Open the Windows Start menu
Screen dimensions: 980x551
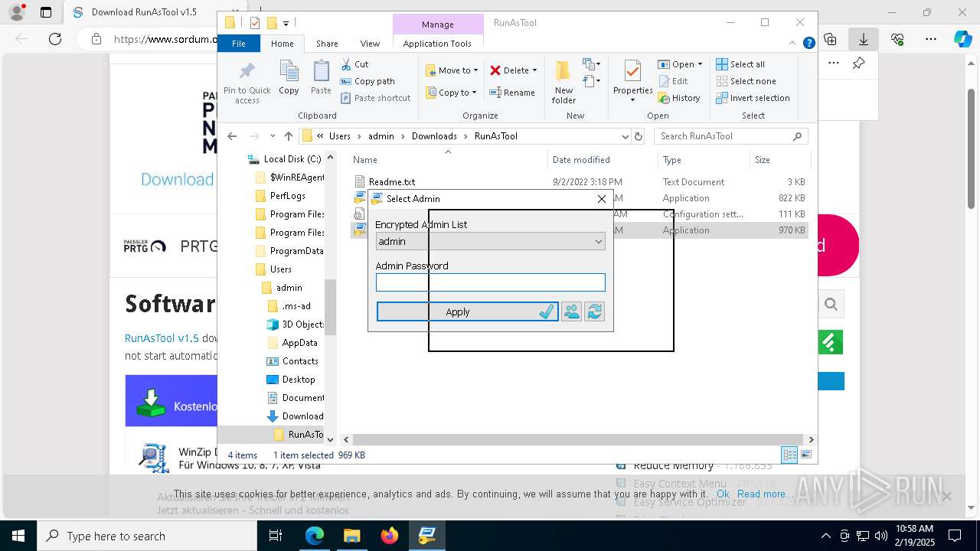[x=18, y=536]
